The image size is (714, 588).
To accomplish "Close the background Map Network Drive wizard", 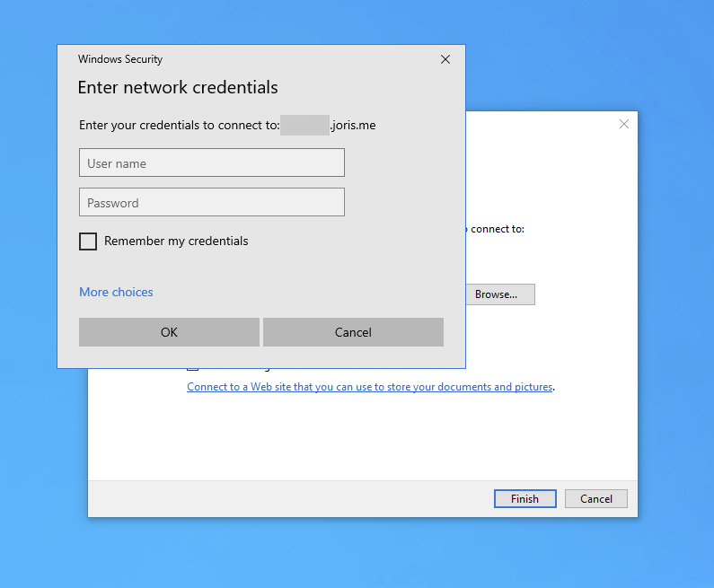I will pyautogui.click(x=624, y=124).
